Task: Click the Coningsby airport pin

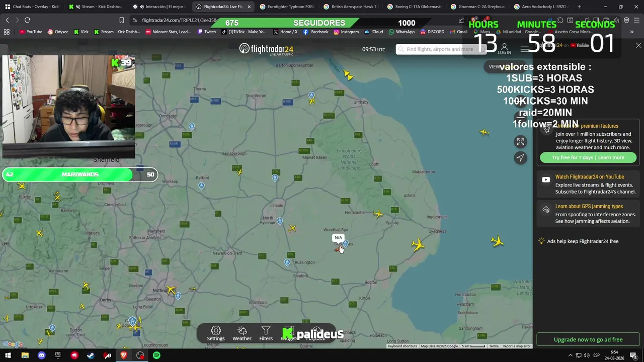Action: pos(346,244)
